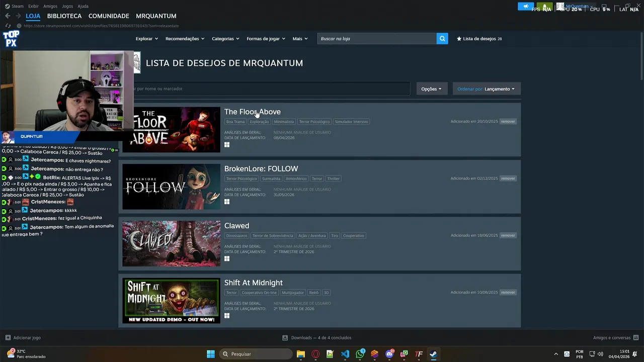Viewport: 644px width, 362px height.
Task: Open File Explorer from taskbar
Action: (301, 354)
